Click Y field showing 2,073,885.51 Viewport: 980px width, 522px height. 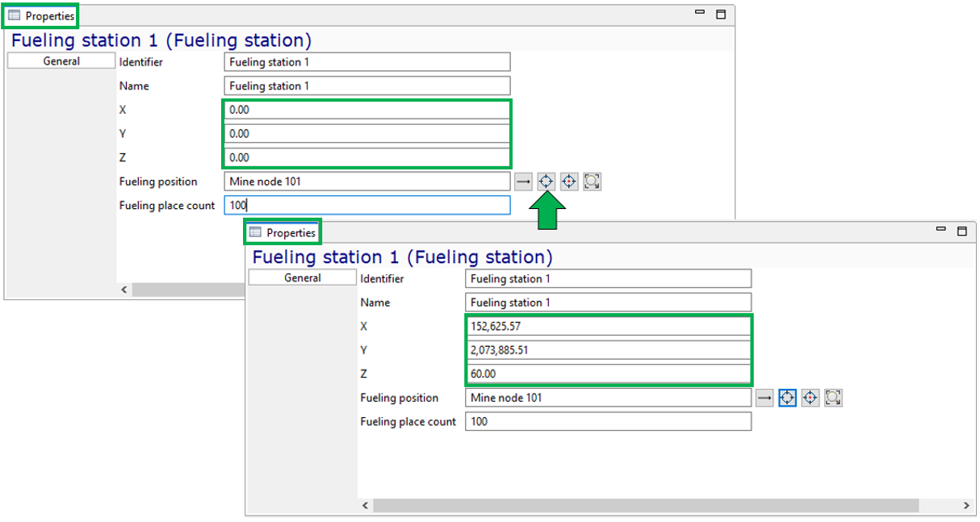[x=609, y=350]
